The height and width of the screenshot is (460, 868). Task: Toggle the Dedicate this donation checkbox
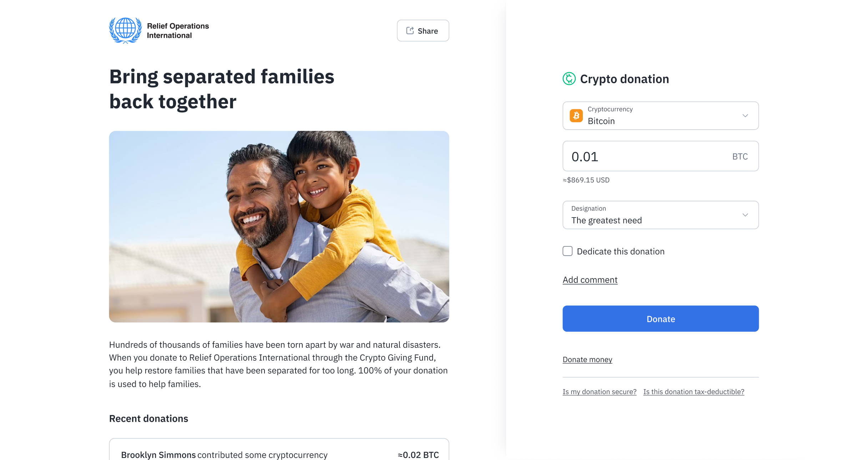click(x=567, y=251)
